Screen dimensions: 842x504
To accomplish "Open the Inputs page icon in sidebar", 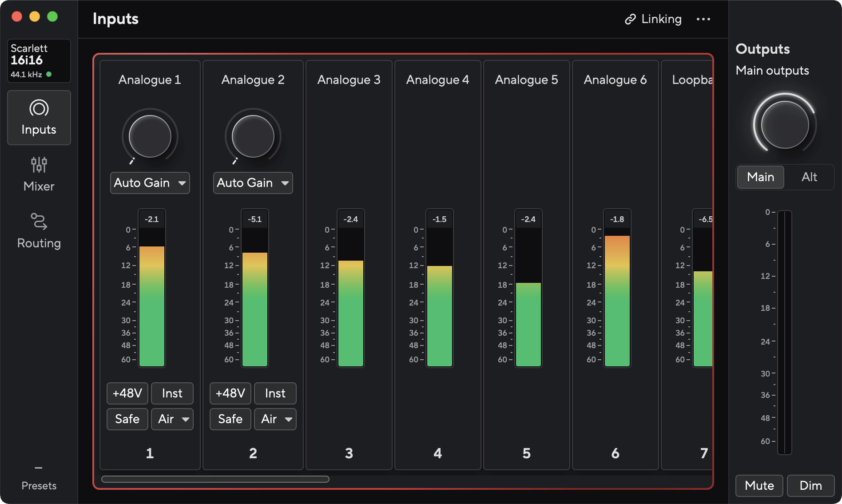I will click(x=39, y=108).
